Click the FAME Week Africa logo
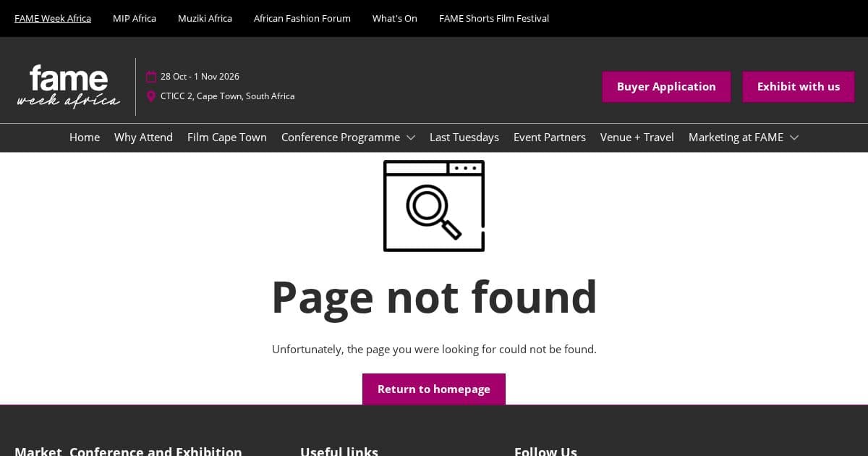 [69, 87]
